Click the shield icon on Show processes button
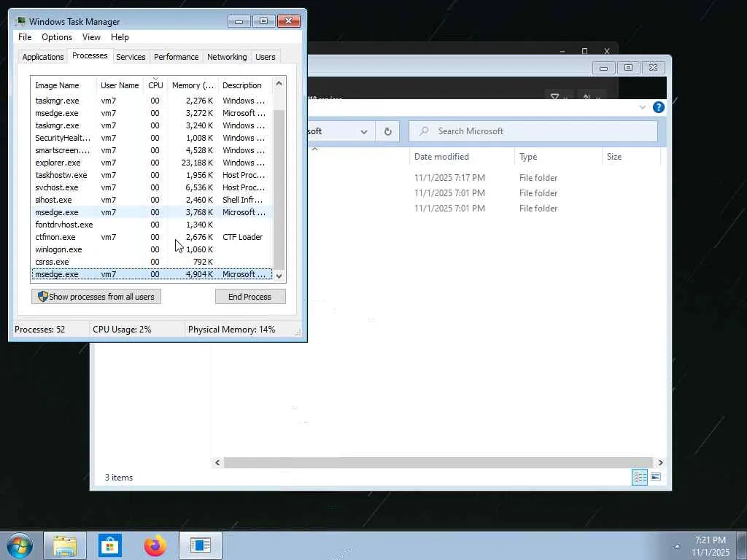The height and width of the screenshot is (560, 747). pos(42,297)
